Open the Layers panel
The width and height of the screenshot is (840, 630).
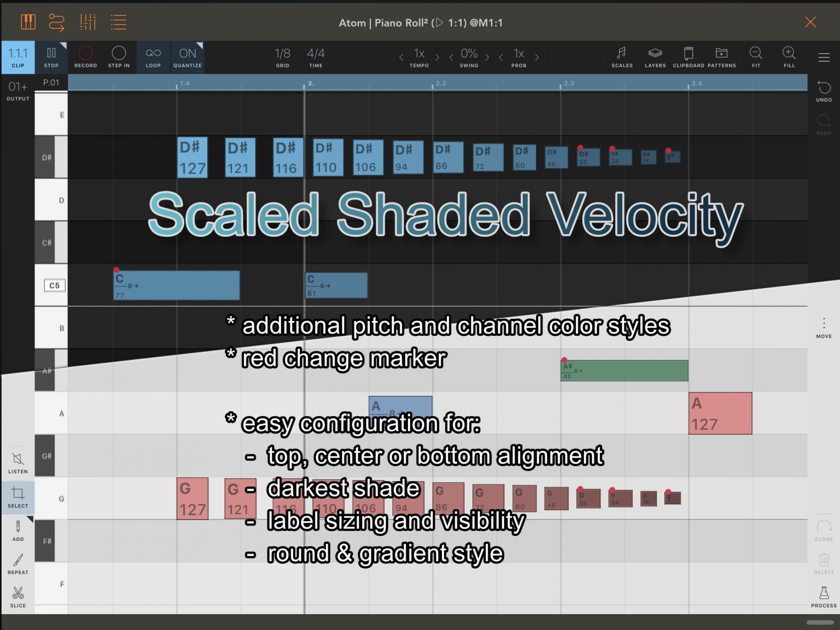(655, 57)
